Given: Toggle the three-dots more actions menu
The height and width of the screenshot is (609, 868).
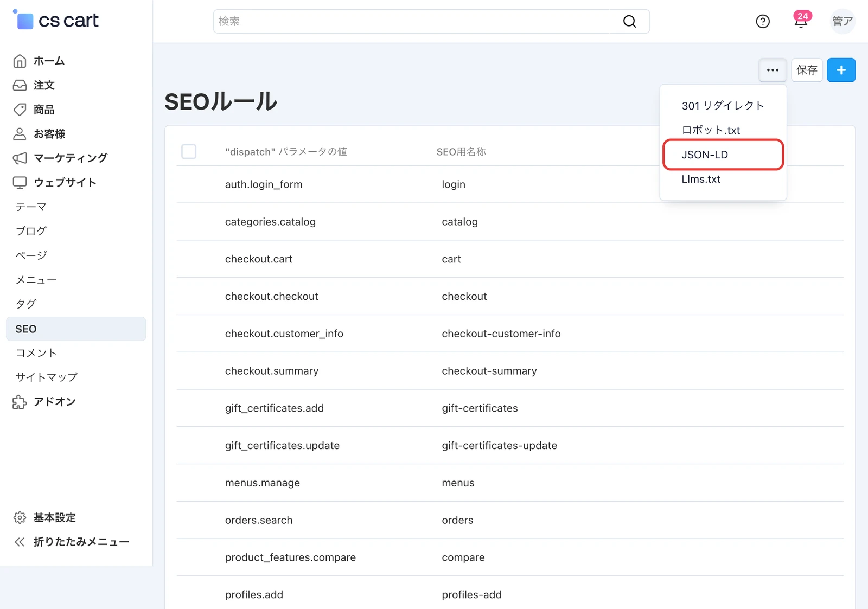Looking at the screenshot, I should pyautogui.click(x=773, y=70).
